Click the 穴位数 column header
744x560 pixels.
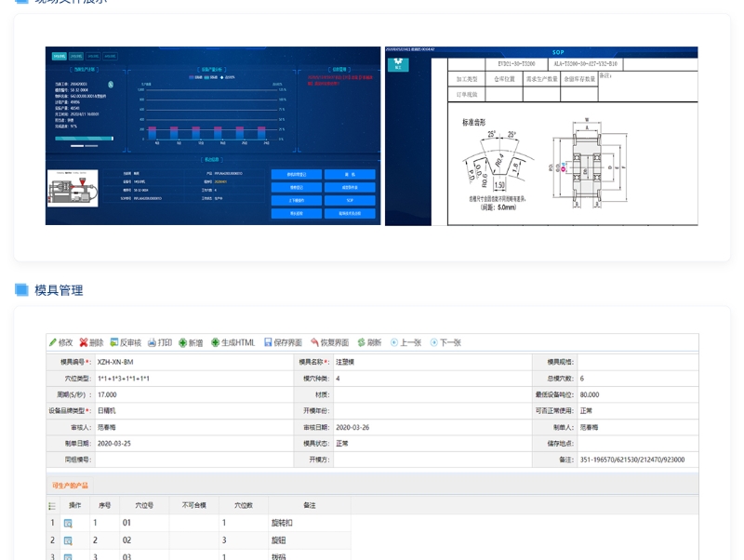(244, 505)
